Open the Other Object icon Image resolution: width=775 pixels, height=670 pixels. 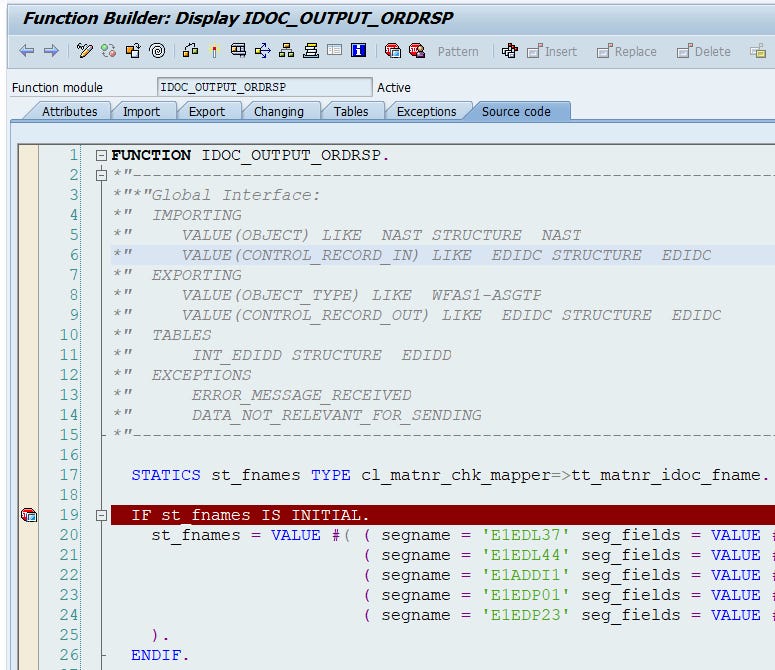pos(133,50)
